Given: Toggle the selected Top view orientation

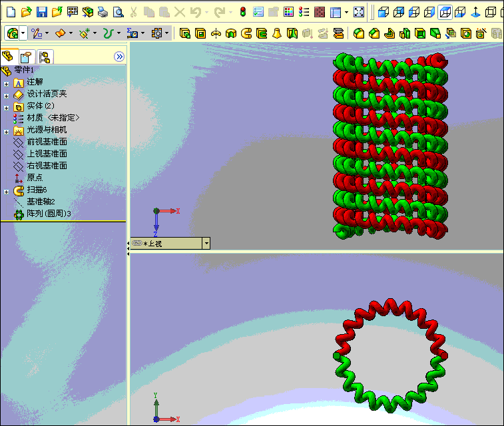Looking at the screenshot, I should (445, 12).
